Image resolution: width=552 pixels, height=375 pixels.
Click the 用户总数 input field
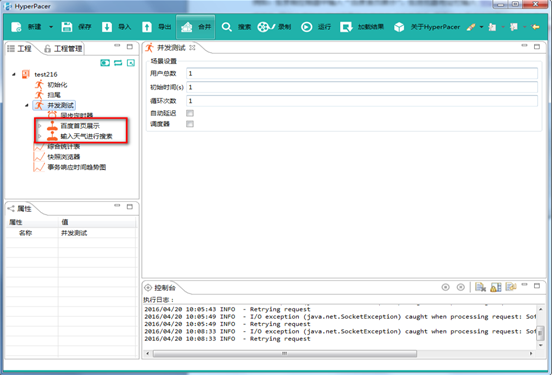click(x=362, y=73)
